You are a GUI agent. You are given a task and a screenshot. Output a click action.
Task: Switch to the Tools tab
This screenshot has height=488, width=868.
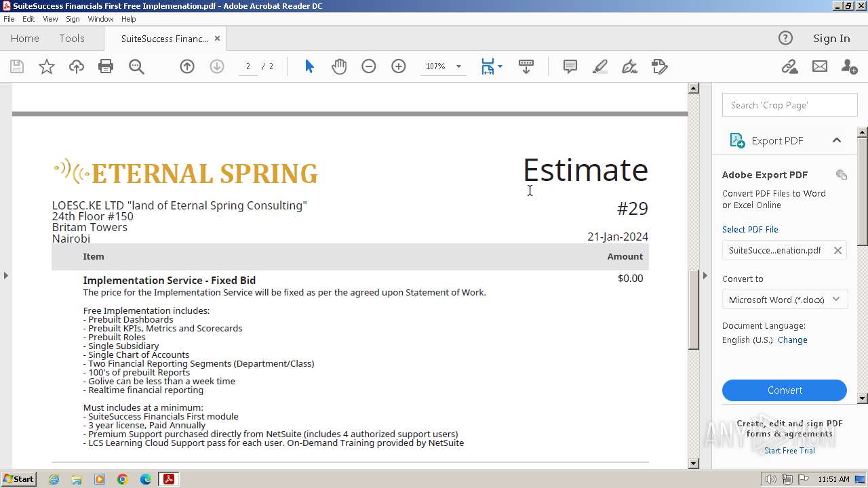pos(71,39)
